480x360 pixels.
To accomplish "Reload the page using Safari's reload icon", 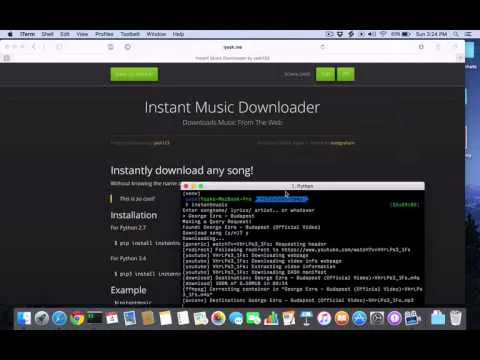I will 323,47.
